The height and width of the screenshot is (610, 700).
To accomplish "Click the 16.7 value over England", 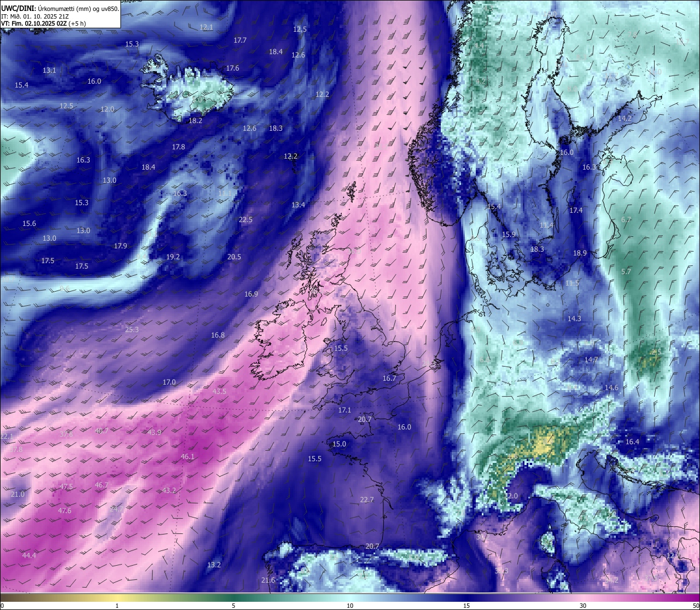I will click(x=389, y=379).
